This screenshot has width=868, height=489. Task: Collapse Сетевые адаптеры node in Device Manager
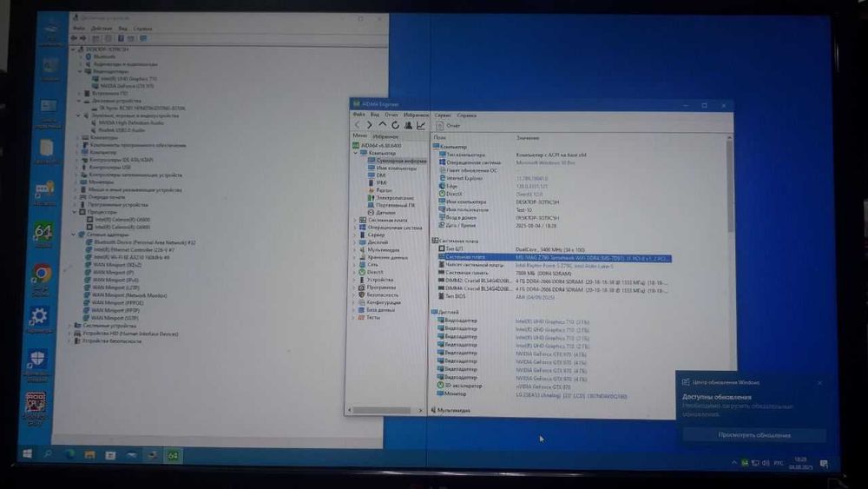(x=74, y=235)
